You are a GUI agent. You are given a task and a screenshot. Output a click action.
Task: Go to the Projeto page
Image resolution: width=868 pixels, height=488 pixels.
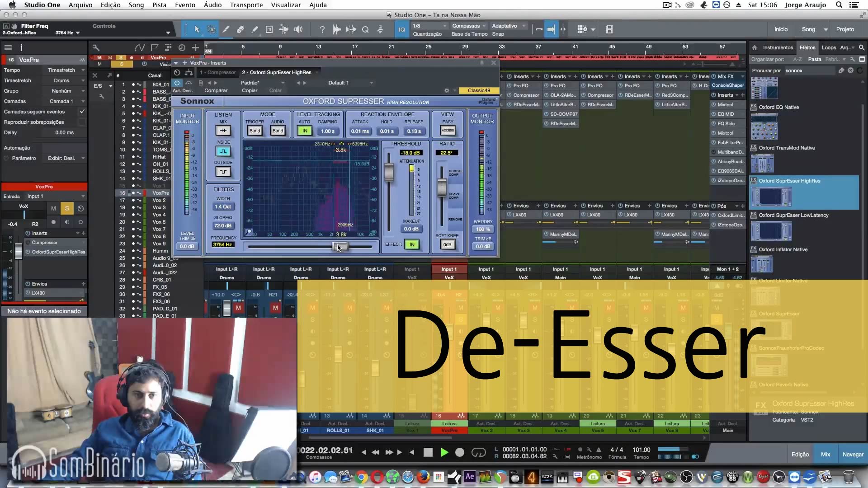coord(844,29)
